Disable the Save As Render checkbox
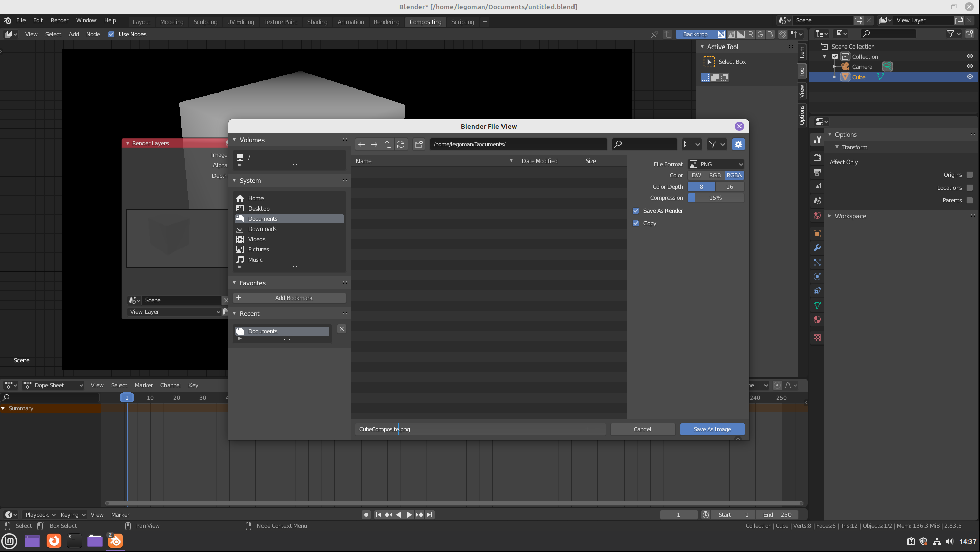The width and height of the screenshot is (980, 552). coord(636,211)
